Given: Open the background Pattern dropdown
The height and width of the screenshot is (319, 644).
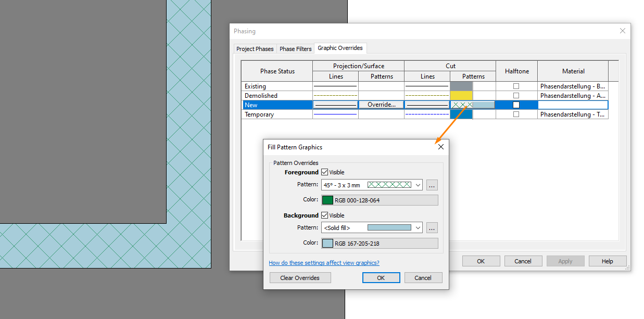Looking at the screenshot, I should pos(418,227).
